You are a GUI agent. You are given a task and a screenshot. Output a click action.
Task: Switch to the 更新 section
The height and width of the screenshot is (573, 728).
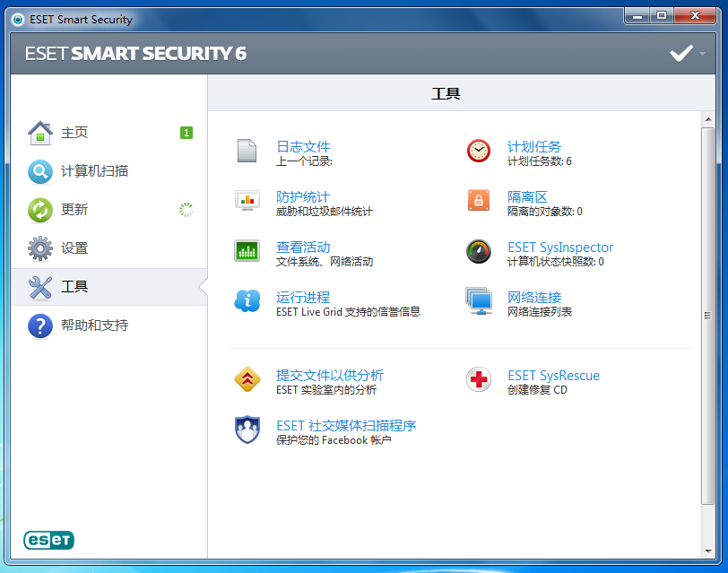[x=108, y=210]
